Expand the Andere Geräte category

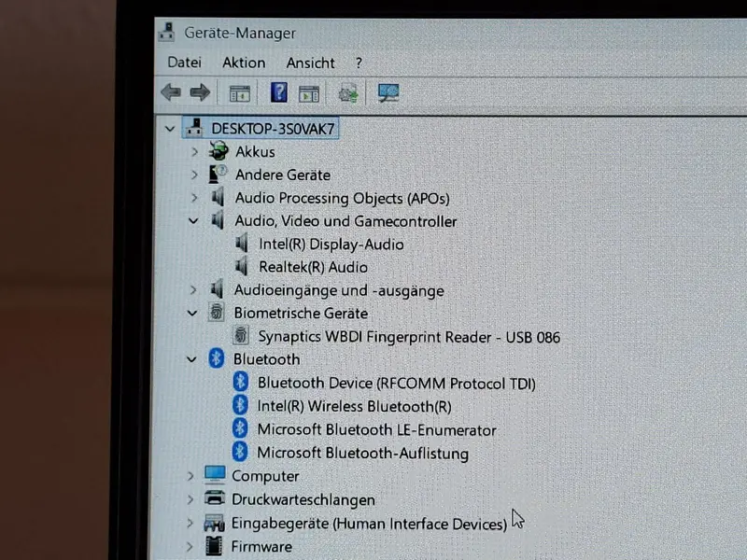pyautogui.click(x=194, y=175)
